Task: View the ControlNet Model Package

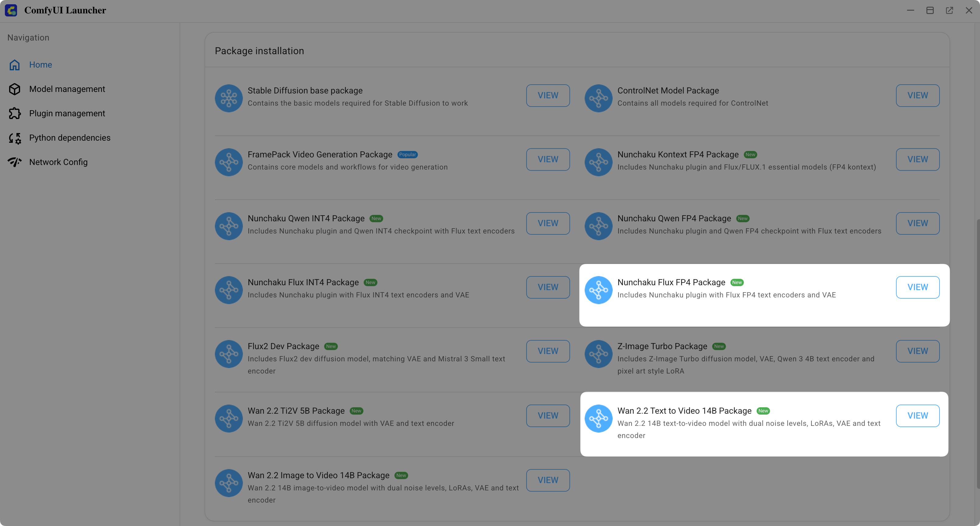Action: pos(917,96)
